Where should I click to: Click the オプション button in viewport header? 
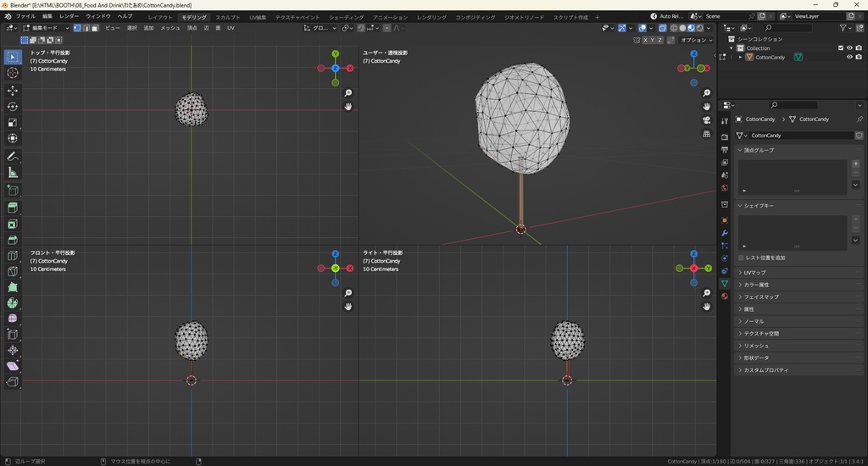[x=695, y=40]
